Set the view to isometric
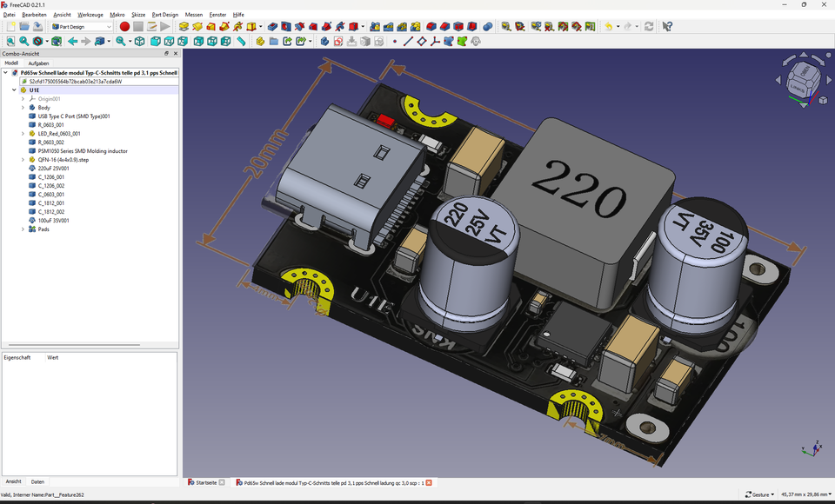Viewport: 835px width, 504px height. tap(141, 40)
